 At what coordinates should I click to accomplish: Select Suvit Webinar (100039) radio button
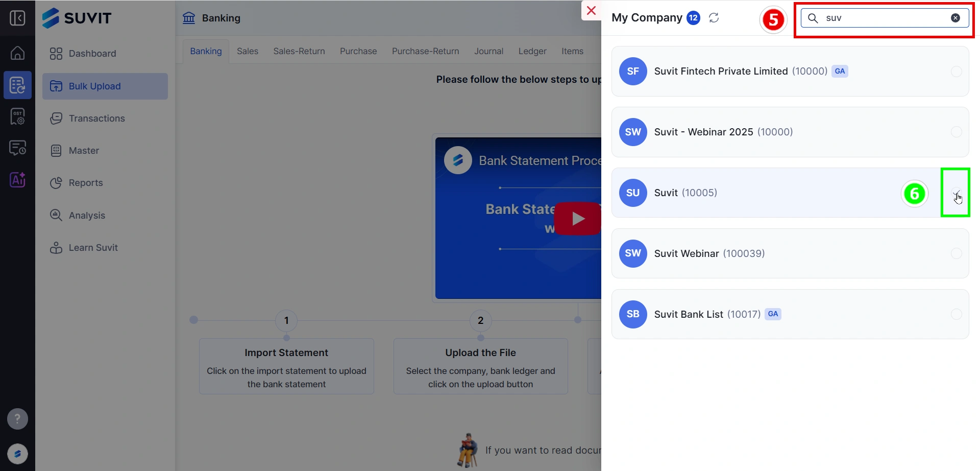957,253
